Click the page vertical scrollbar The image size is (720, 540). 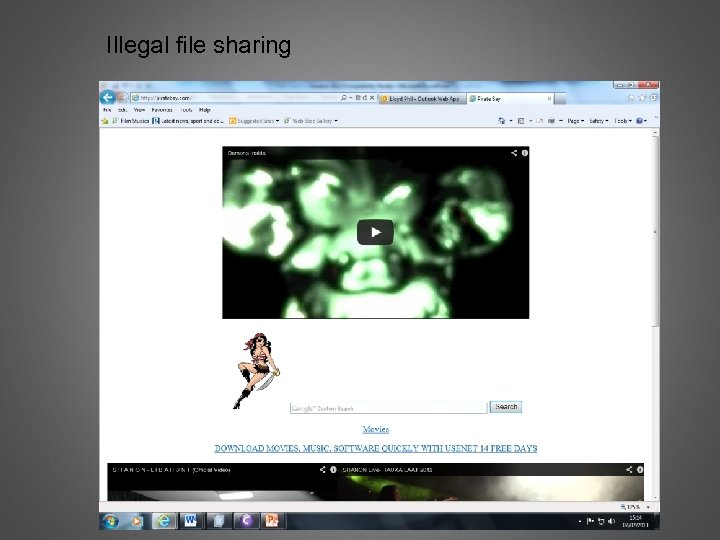tap(655, 315)
